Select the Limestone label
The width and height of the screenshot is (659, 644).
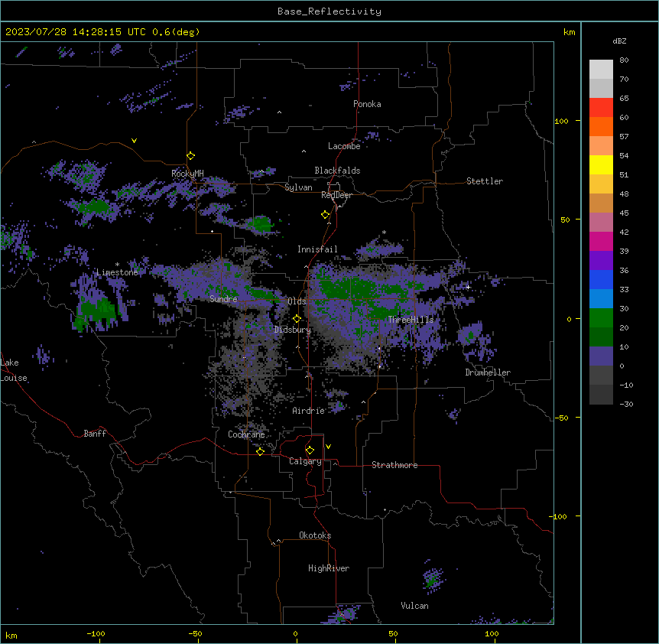117,272
